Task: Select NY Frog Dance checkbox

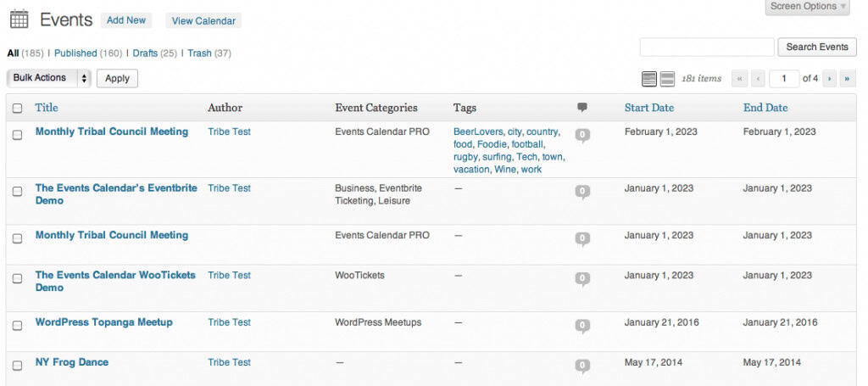Action: [17, 366]
